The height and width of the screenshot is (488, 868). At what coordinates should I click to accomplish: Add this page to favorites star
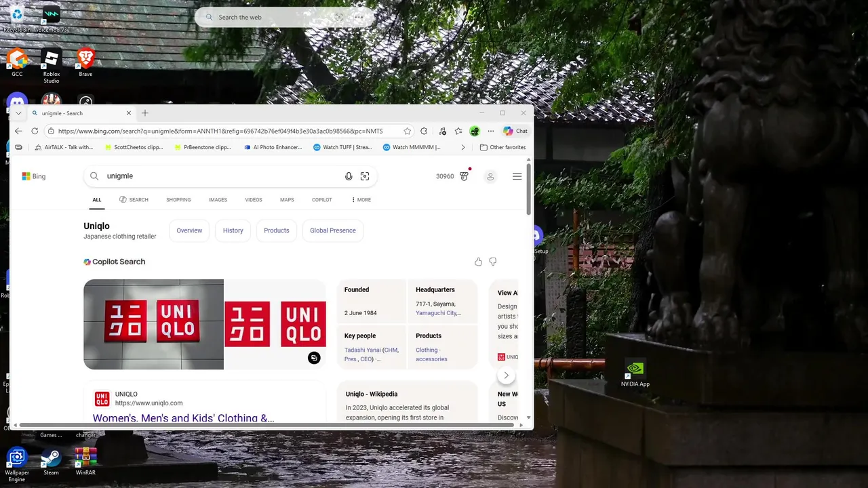coord(407,131)
